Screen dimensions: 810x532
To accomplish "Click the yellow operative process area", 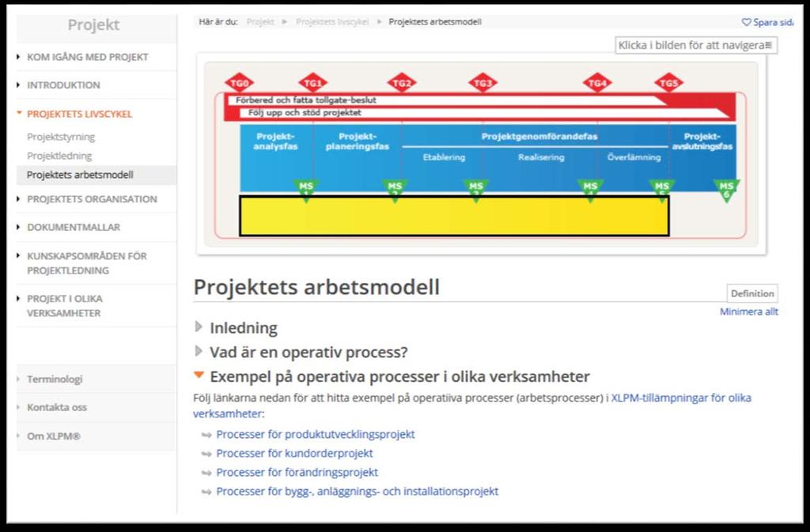I will (x=454, y=217).
